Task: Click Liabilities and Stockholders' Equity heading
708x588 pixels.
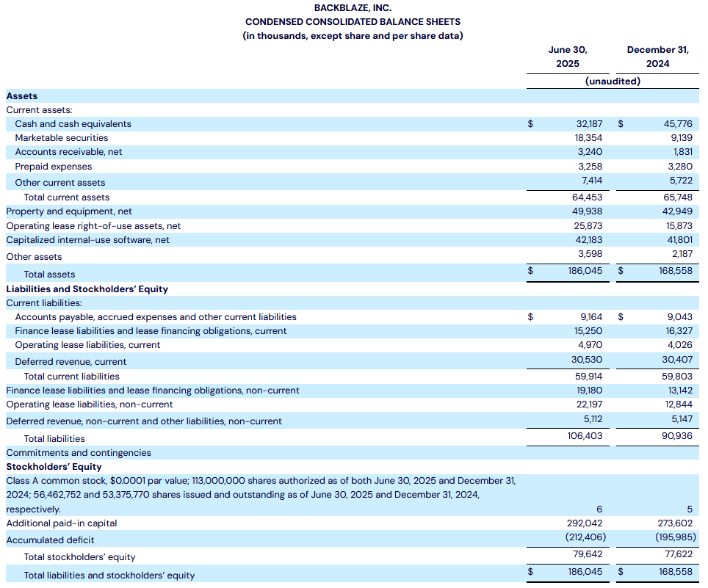Action: (x=87, y=289)
